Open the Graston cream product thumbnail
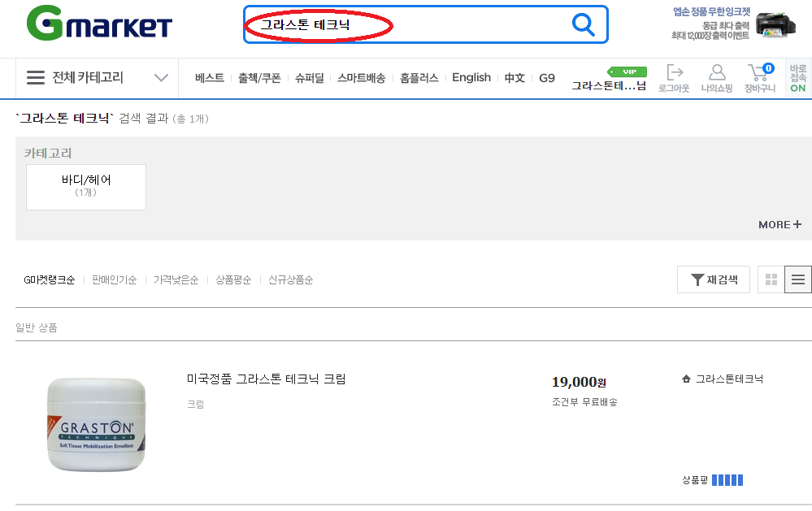Viewport: 812px width, 511px height. point(97,425)
